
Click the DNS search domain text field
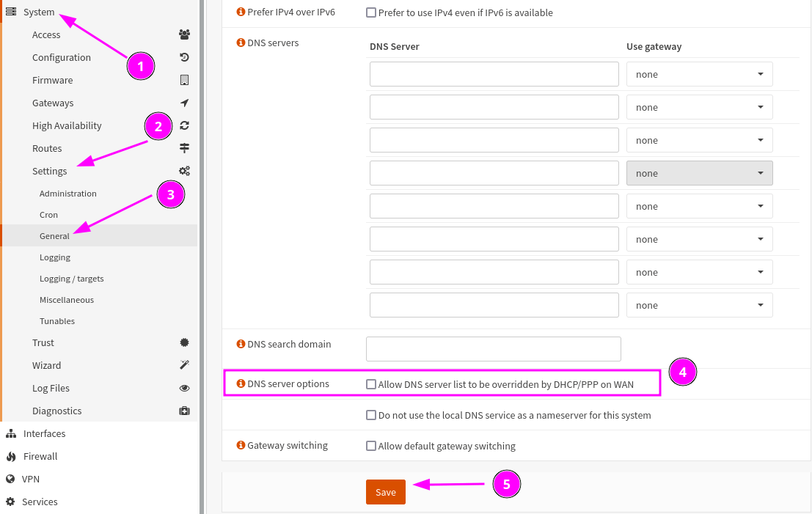pyautogui.click(x=493, y=349)
